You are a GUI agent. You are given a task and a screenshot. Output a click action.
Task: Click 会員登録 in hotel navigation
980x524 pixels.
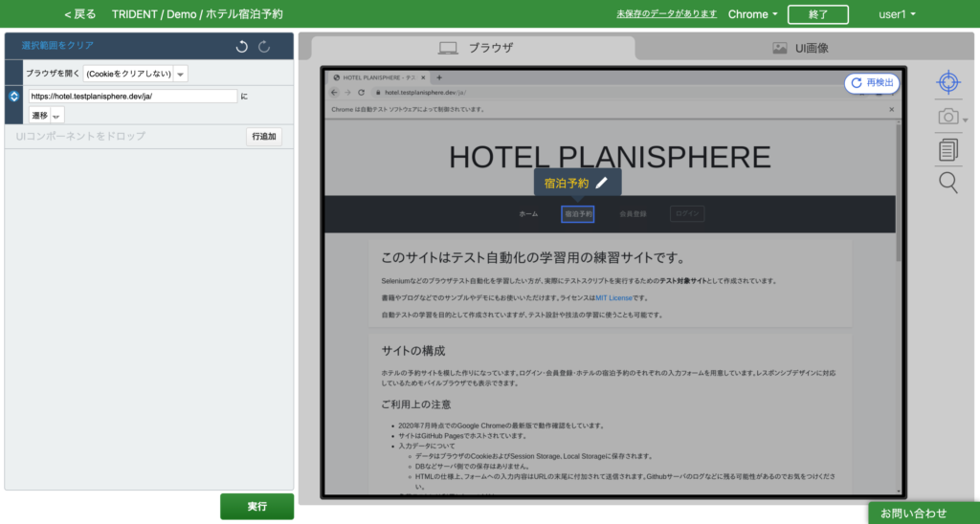[x=633, y=214]
